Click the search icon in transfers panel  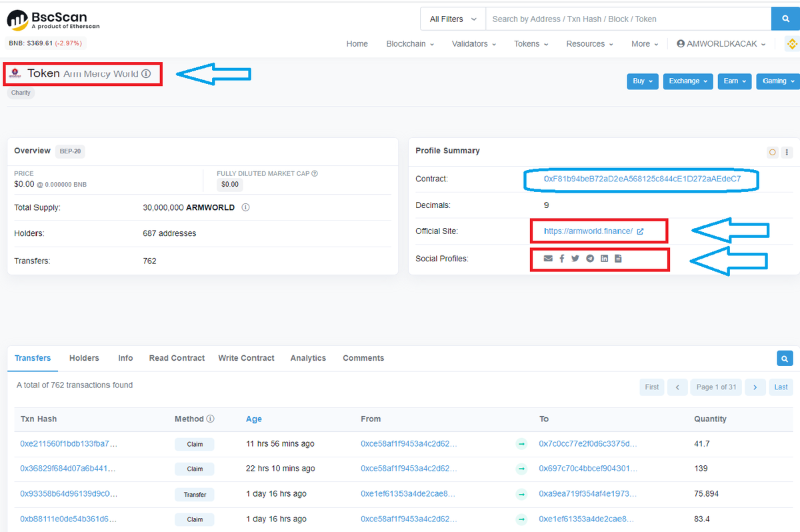[x=785, y=358]
